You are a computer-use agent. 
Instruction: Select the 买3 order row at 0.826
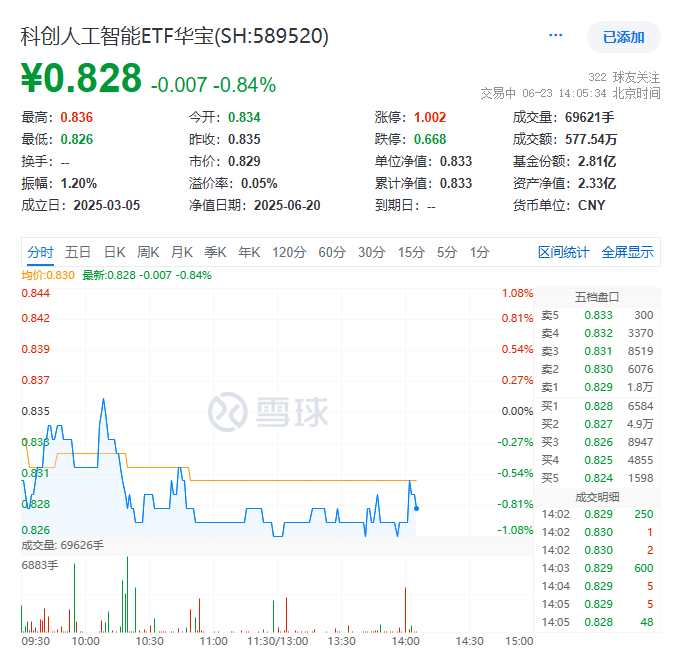tap(597, 442)
